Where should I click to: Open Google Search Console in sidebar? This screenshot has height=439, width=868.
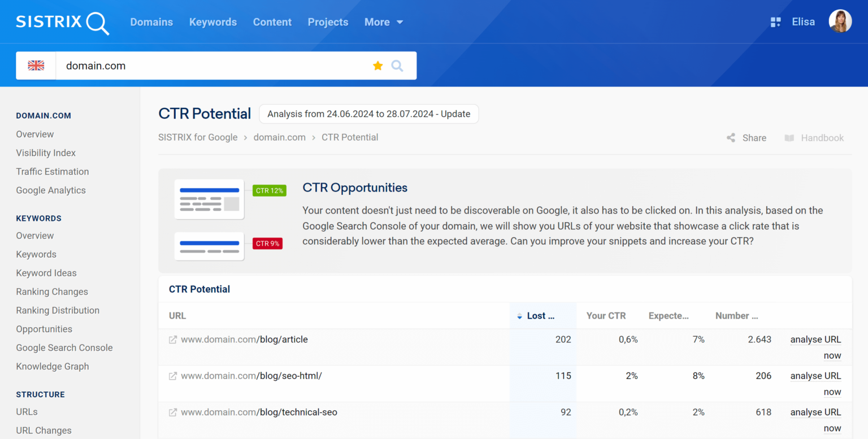64,347
